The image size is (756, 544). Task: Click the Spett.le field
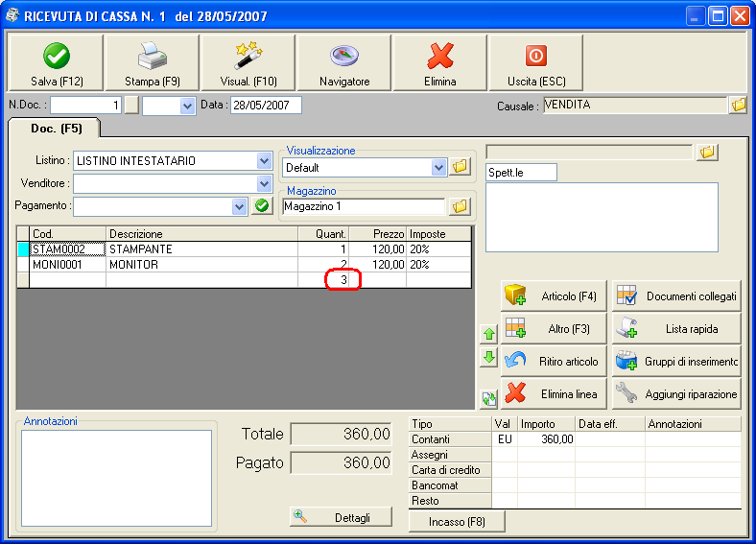coord(521,172)
